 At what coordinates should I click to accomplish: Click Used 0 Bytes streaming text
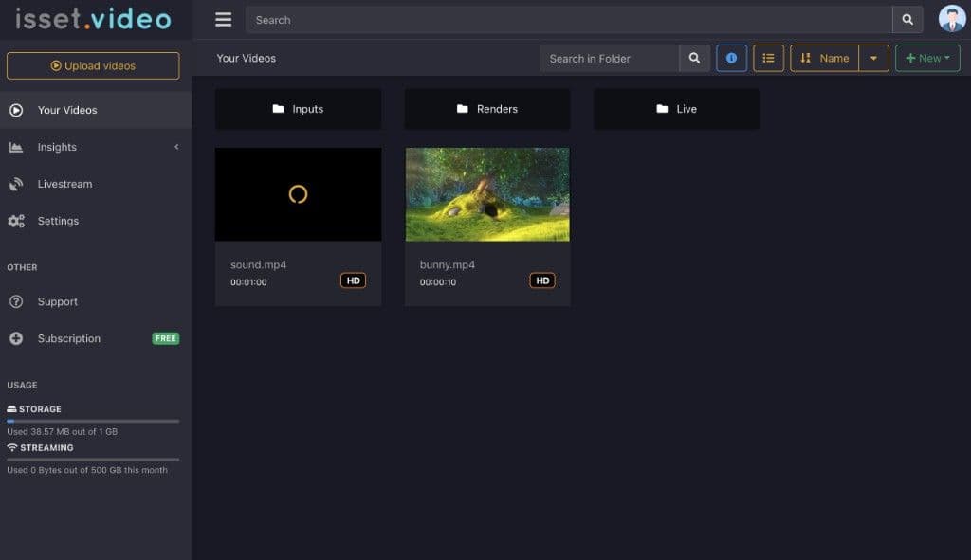pos(86,470)
